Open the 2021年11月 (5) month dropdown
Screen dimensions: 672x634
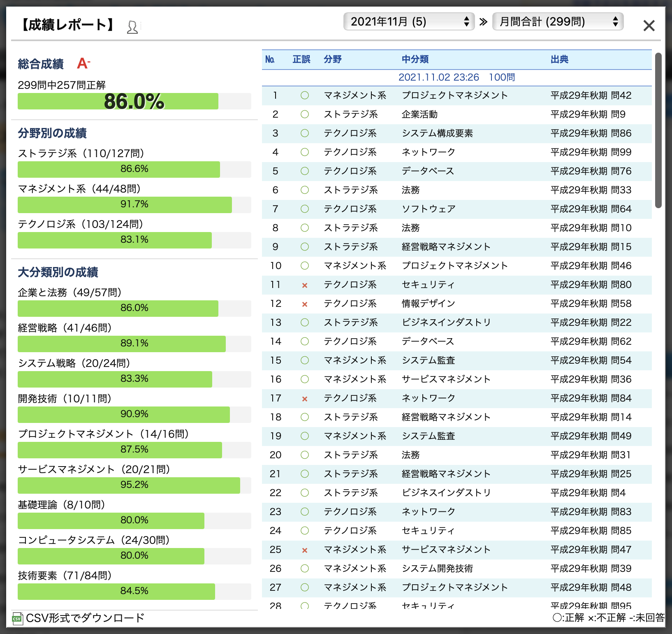409,21
